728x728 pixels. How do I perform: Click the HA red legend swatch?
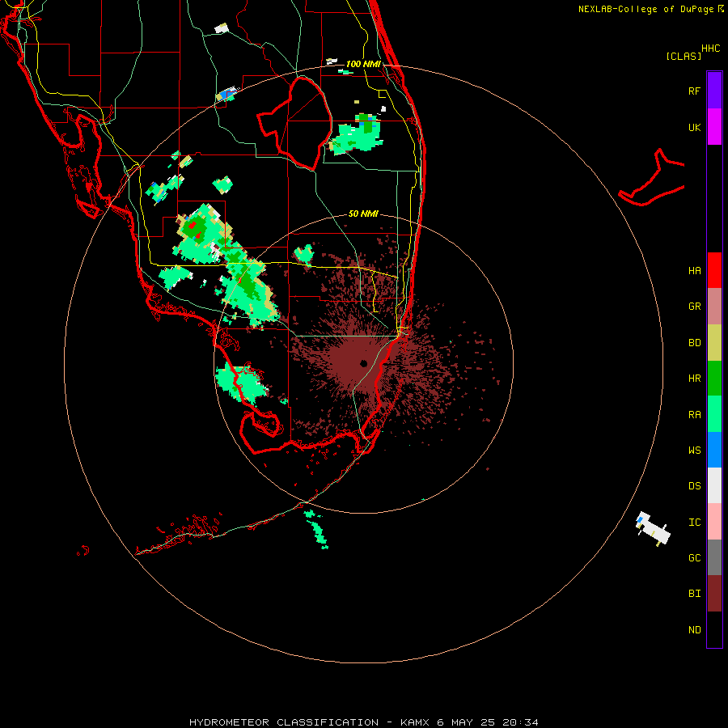[x=714, y=270]
